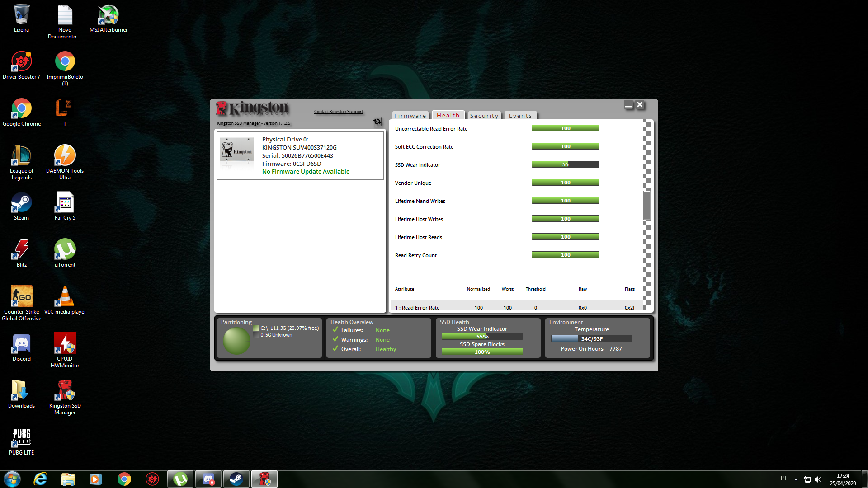Click Kingston SSD Manager taskbar button
The image size is (868, 488).
coord(264,479)
